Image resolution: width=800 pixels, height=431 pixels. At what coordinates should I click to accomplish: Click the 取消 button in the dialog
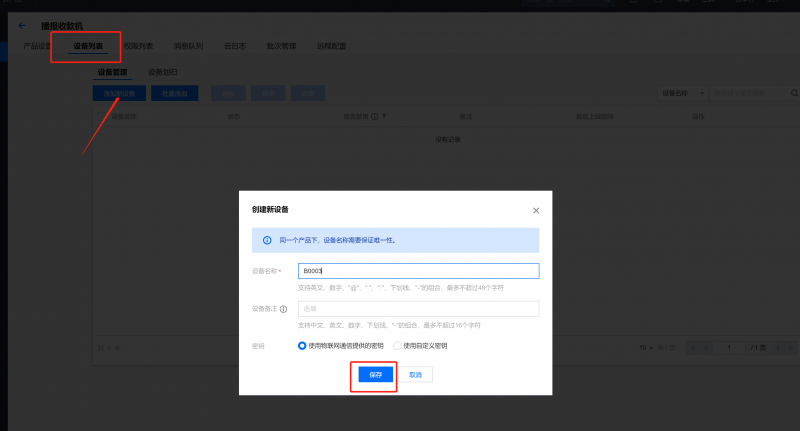[415, 374]
